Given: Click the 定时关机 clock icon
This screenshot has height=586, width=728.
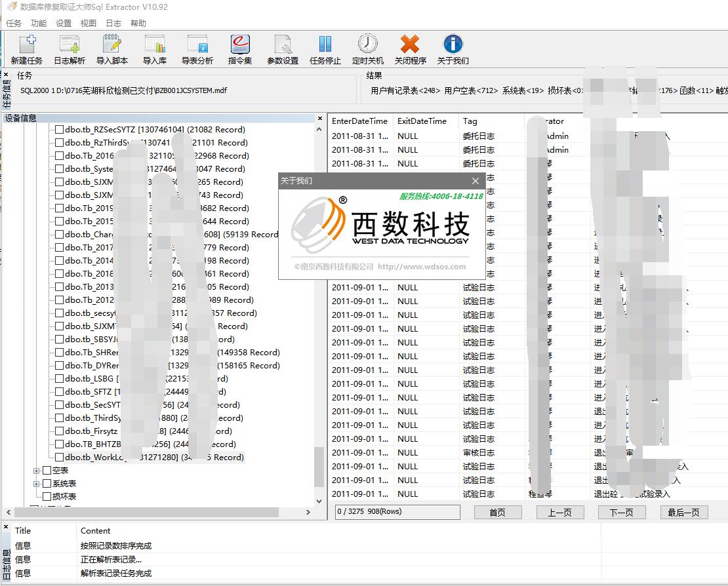Looking at the screenshot, I should 368,44.
